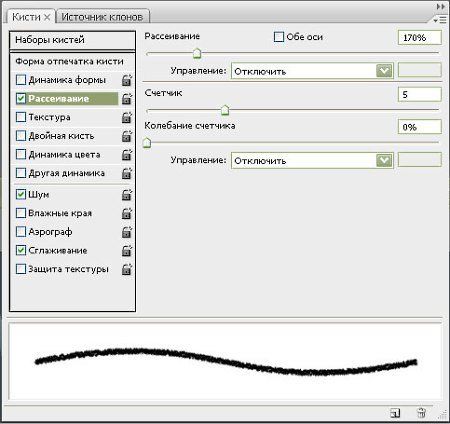This screenshot has height=424, width=450.
Task: Toggle lock icon for Аэрограф
Action: pos(127,232)
